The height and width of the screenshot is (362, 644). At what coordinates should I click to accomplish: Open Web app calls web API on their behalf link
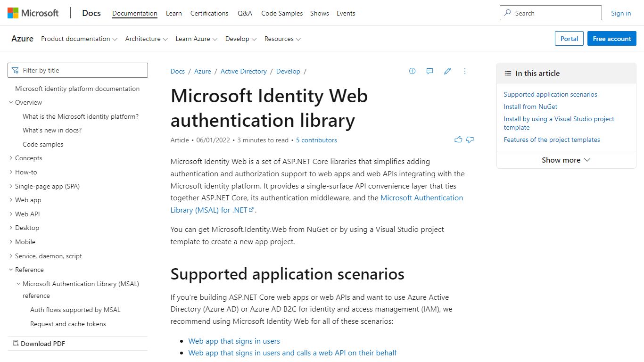(293, 353)
